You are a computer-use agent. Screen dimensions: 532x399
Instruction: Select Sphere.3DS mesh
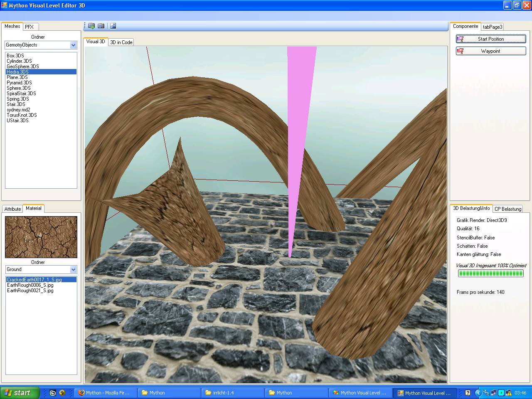[41, 88]
